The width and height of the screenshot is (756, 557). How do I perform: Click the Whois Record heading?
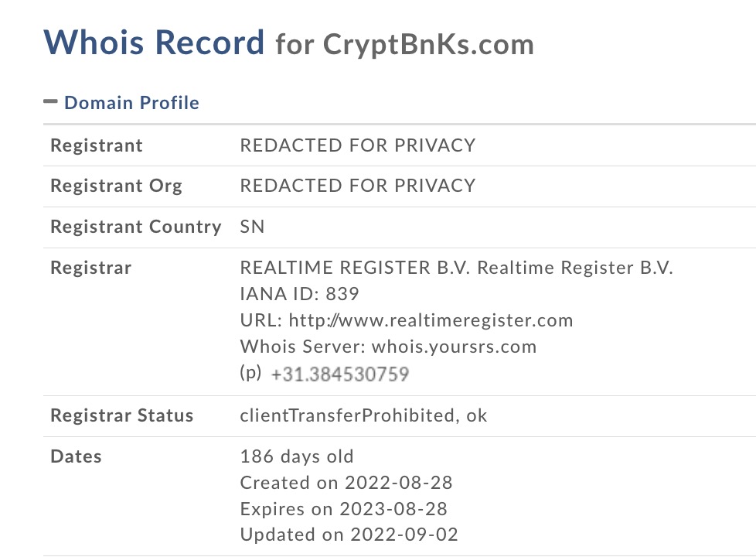tap(154, 42)
